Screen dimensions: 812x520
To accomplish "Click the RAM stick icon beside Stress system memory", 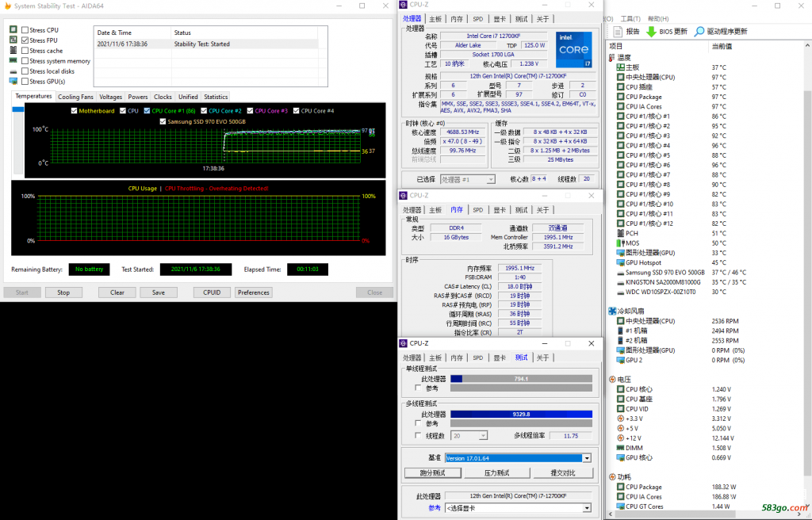I will pos(13,60).
